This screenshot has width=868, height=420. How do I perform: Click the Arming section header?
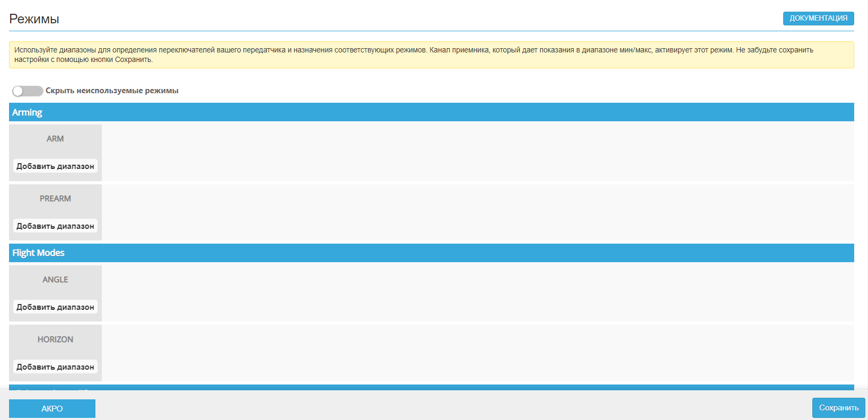point(431,112)
